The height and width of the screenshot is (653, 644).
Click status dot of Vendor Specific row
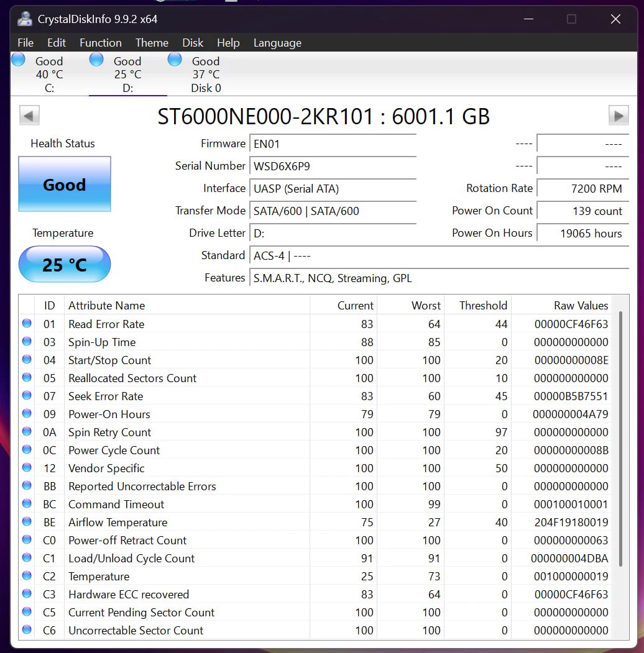click(27, 467)
